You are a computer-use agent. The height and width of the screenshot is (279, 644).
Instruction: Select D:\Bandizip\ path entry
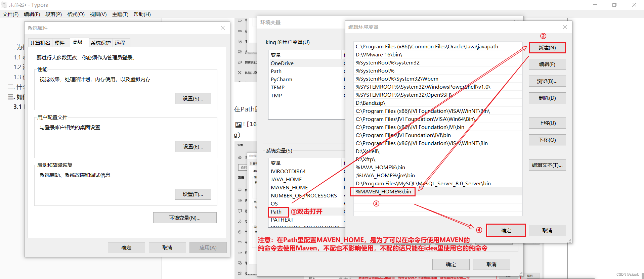(438, 103)
